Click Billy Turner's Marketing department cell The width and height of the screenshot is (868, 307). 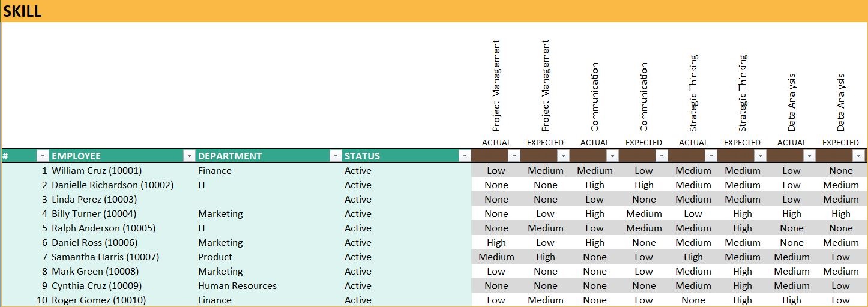click(x=269, y=213)
